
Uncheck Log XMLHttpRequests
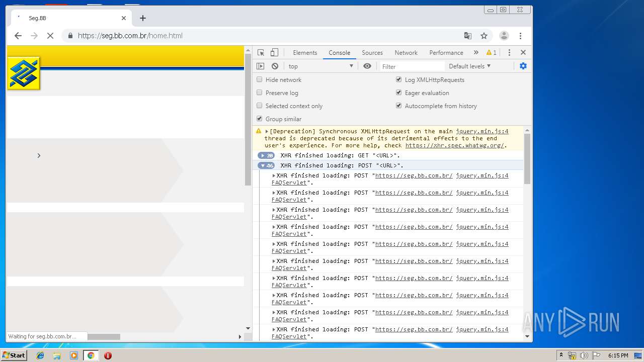pos(399,79)
